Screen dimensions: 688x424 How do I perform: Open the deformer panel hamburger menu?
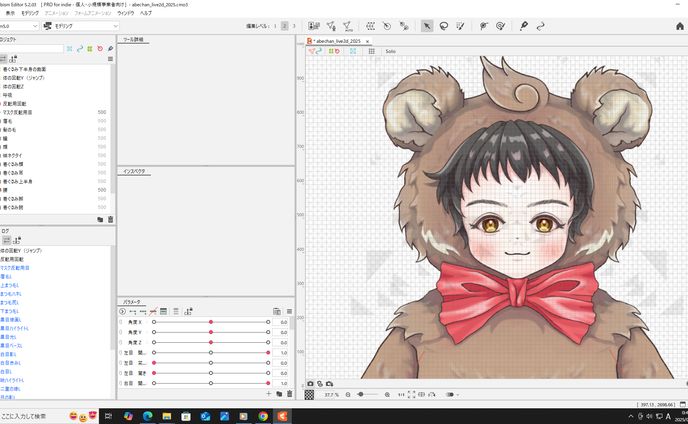pos(110,59)
